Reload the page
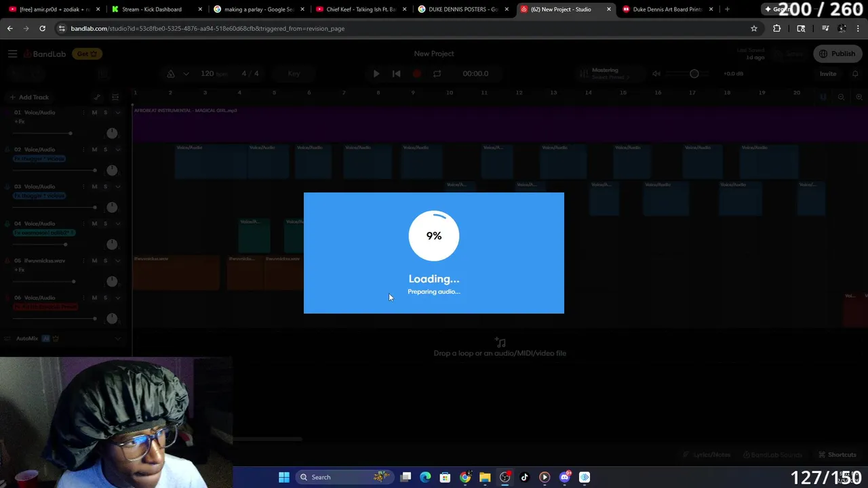This screenshot has width=868, height=488. point(42,28)
